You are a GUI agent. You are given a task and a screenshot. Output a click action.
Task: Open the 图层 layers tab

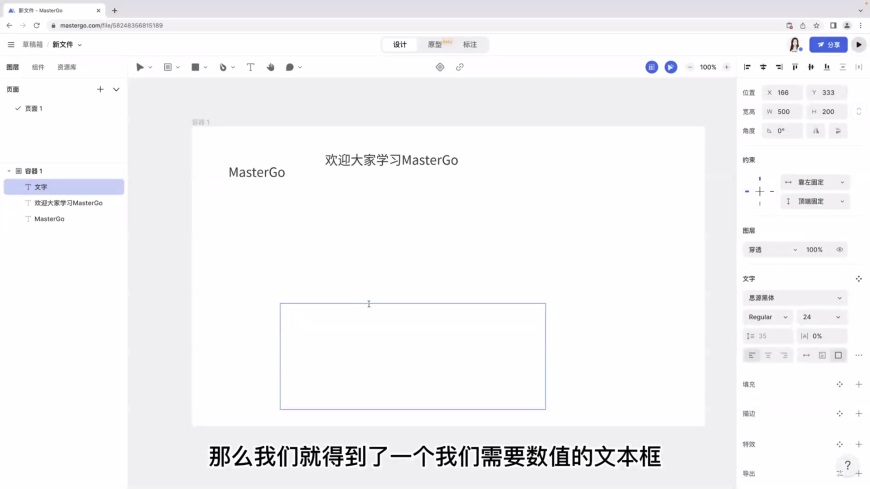coord(13,67)
